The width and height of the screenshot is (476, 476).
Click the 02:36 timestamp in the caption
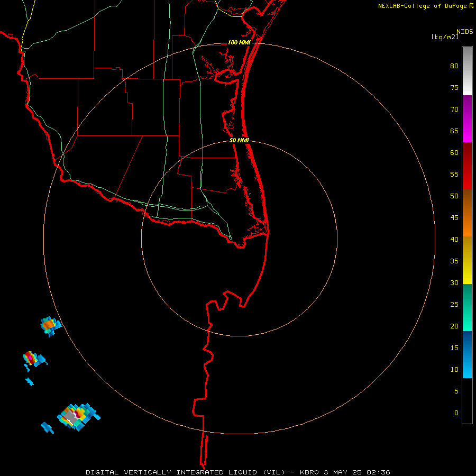click(x=378, y=472)
